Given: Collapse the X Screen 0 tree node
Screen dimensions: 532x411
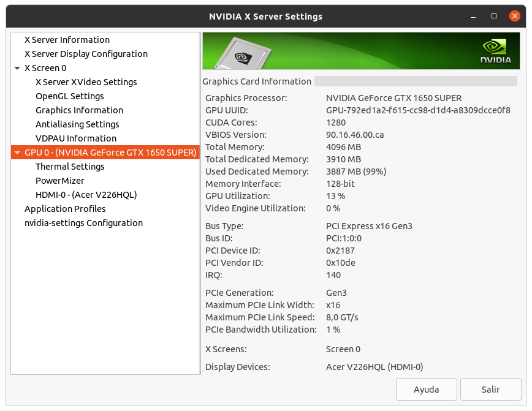Looking at the screenshot, I should coord(17,68).
